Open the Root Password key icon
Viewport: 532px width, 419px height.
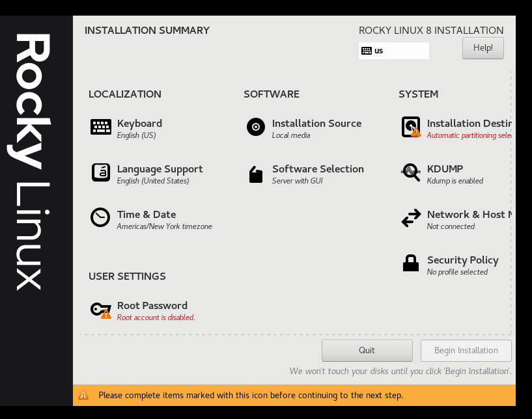click(x=101, y=310)
